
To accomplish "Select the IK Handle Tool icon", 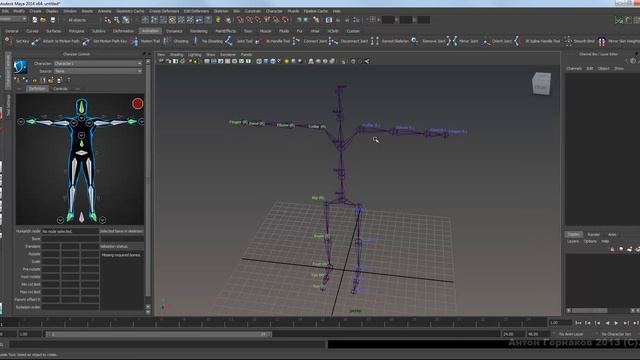I will coord(259,41).
